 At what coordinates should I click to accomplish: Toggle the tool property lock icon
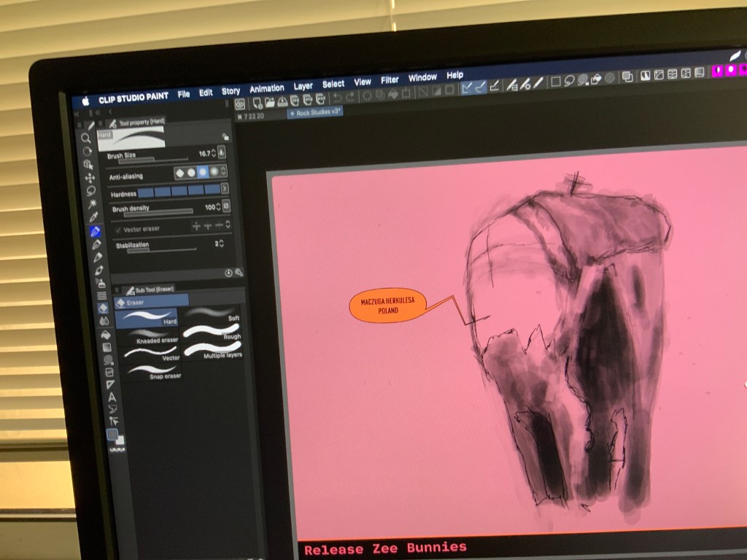pos(226,136)
